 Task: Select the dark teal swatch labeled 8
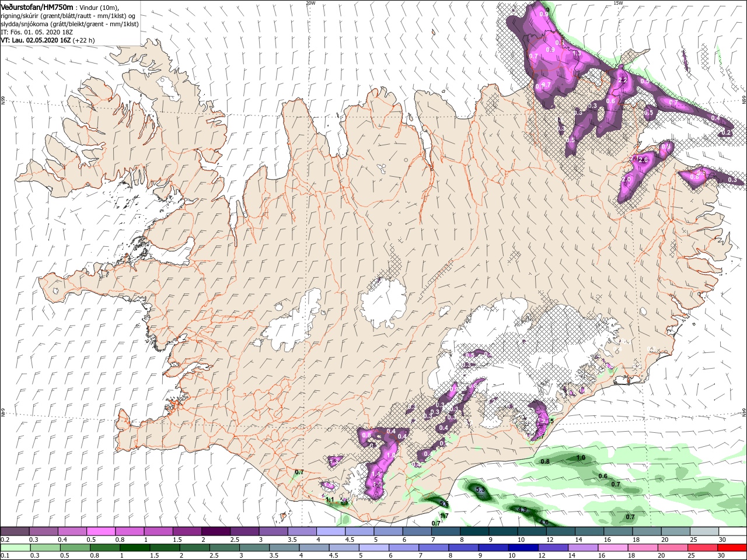[x=474, y=531]
